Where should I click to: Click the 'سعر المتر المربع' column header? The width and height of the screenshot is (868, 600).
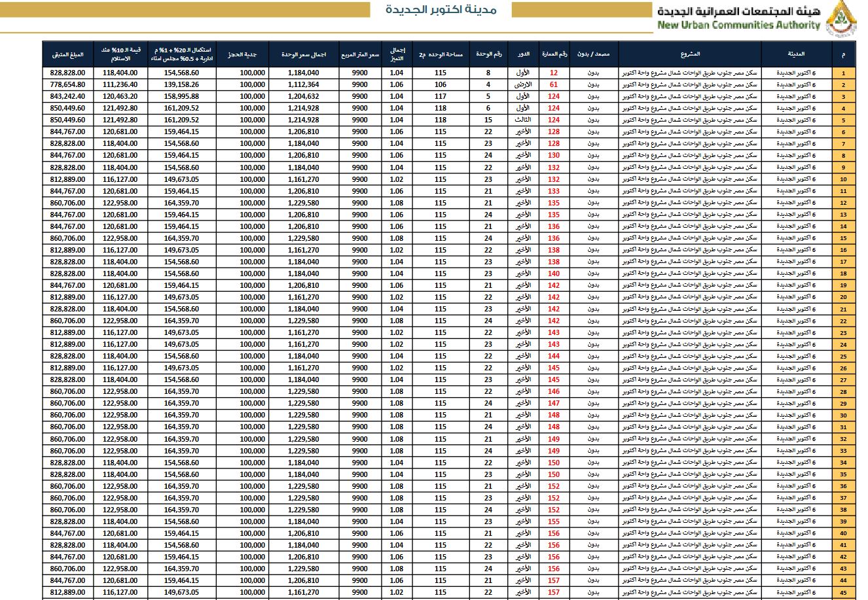coord(359,54)
